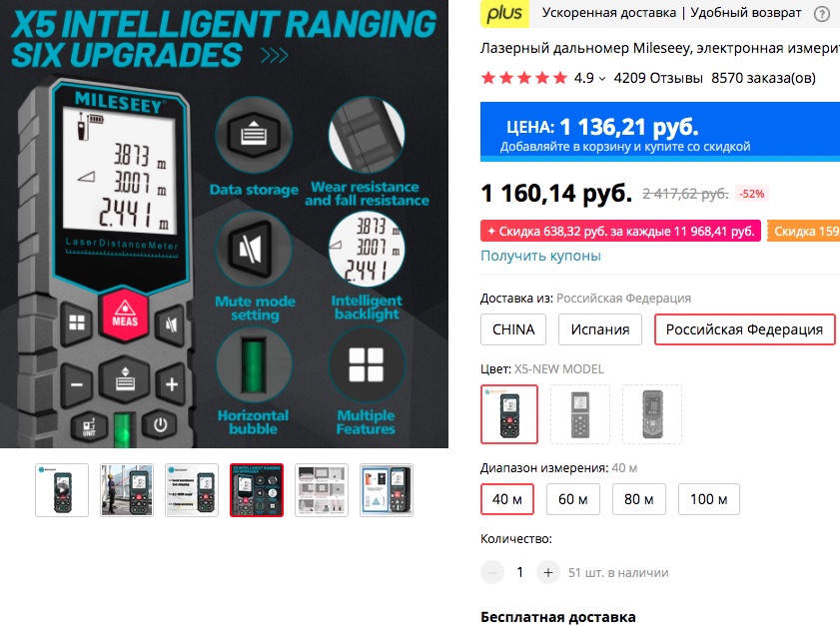The image size is (840, 626).
Task: Click the yellow plus badge
Action: pos(504,13)
